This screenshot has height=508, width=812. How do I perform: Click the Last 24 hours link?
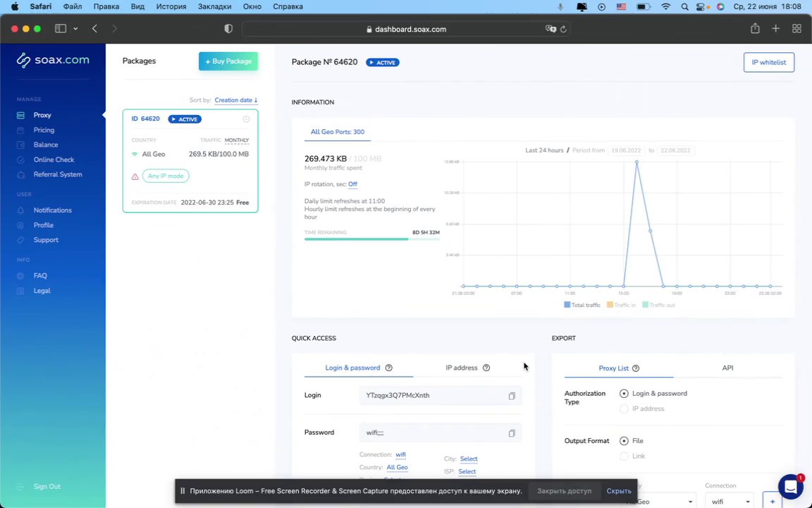click(x=544, y=150)
